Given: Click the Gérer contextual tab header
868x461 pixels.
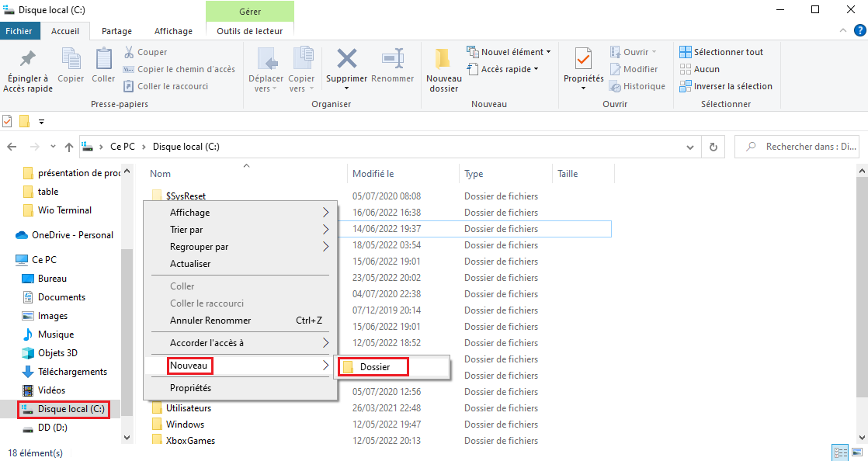Looking at the screenshot, I should pos(250,11).
